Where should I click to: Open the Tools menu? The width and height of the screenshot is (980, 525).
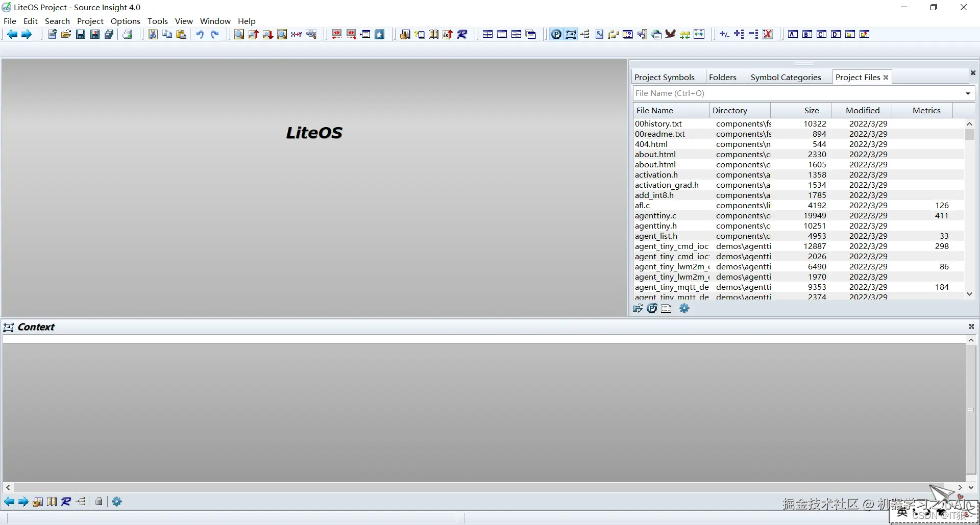pos(158,21)
